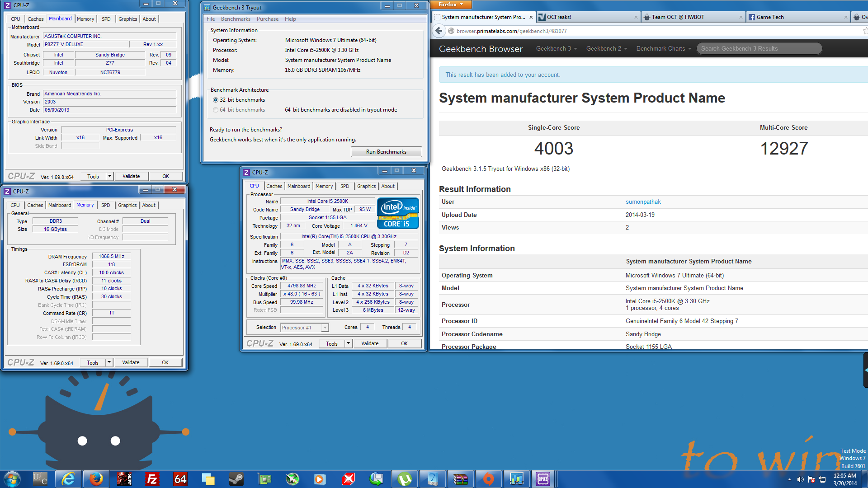Open the File menu in Geekbench
This screenshot has width=868, height=488.
pyautogui.click(x=211, y=19)
